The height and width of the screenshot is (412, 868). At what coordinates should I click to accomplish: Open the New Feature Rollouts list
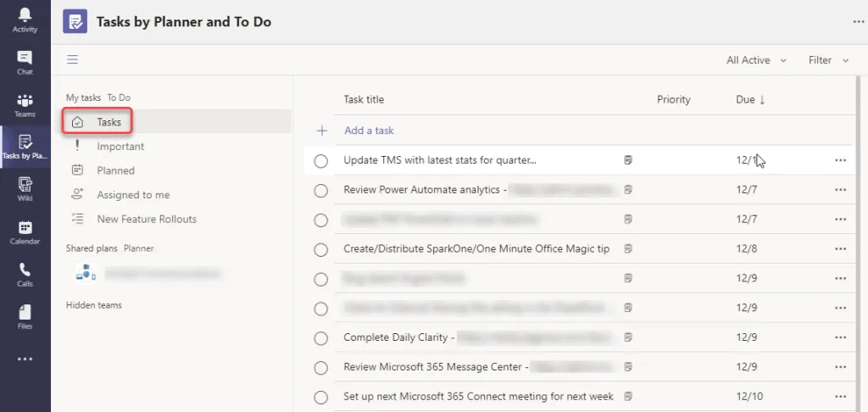(147, 219)
